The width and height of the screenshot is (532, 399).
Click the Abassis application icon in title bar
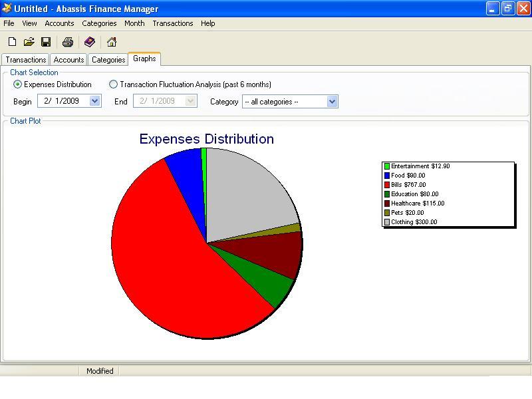click(7, 9)
